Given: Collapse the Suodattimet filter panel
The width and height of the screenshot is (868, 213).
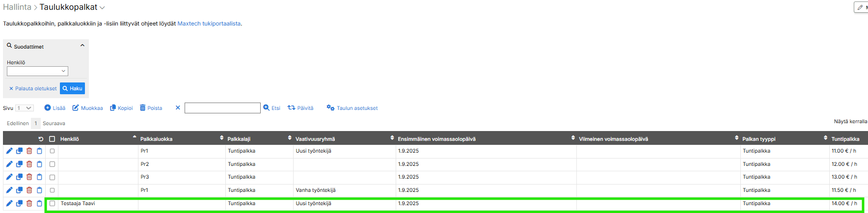Looking at the screenshot, I should 82,46.
